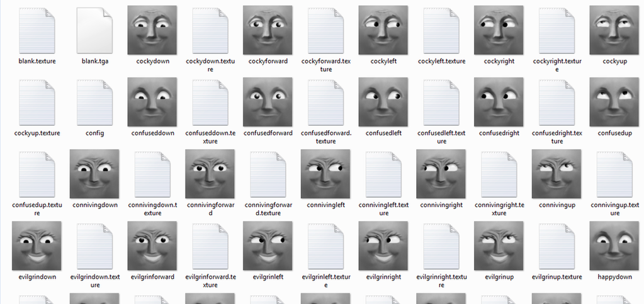Select the evilgrindown.texture document icon
This screenshot has height=304, width=644.
click(x=94, y=246)
